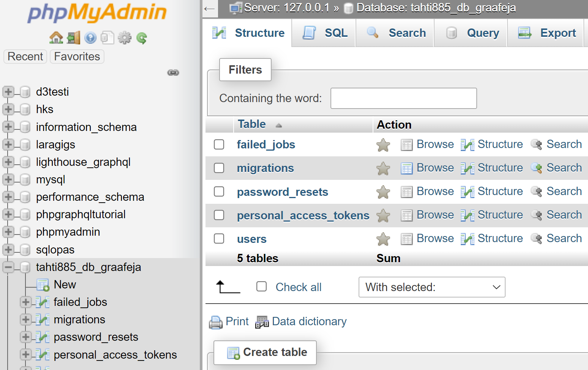Click the table sort arrow beside Table header
Image resolution: width=588 pixels, height=370 pixels.
coord(279,125)
